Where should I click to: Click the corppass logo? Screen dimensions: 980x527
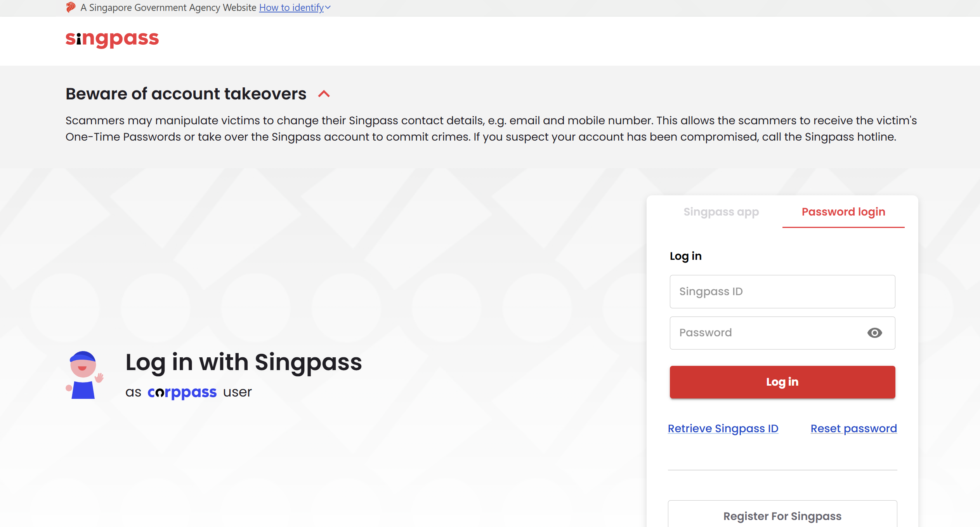coord(182,393)
